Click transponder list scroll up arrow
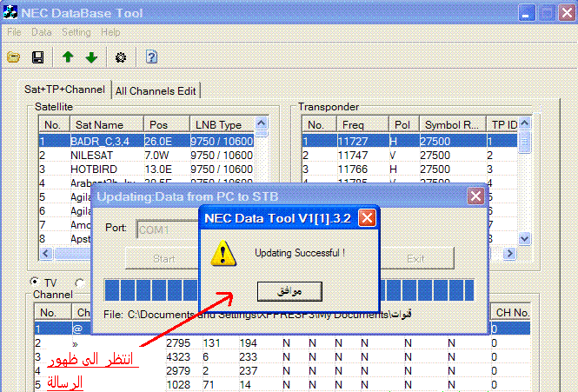 [525, 123]
